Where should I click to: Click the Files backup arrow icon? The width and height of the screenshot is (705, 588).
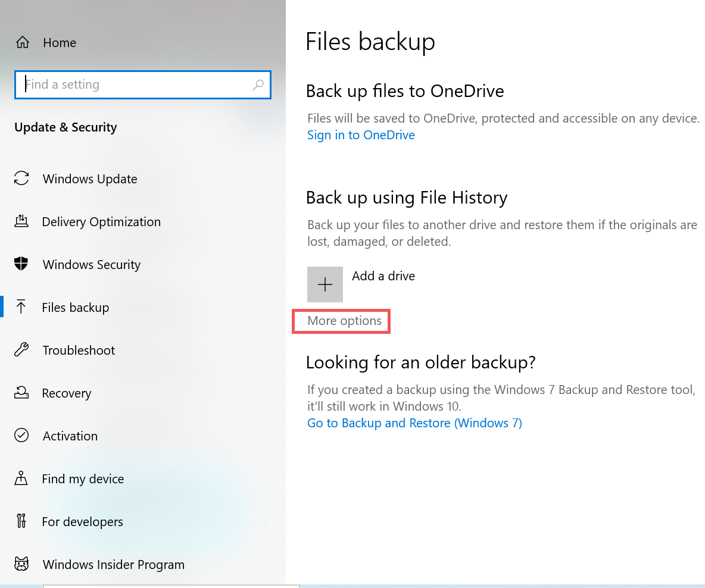pos(21,307)
